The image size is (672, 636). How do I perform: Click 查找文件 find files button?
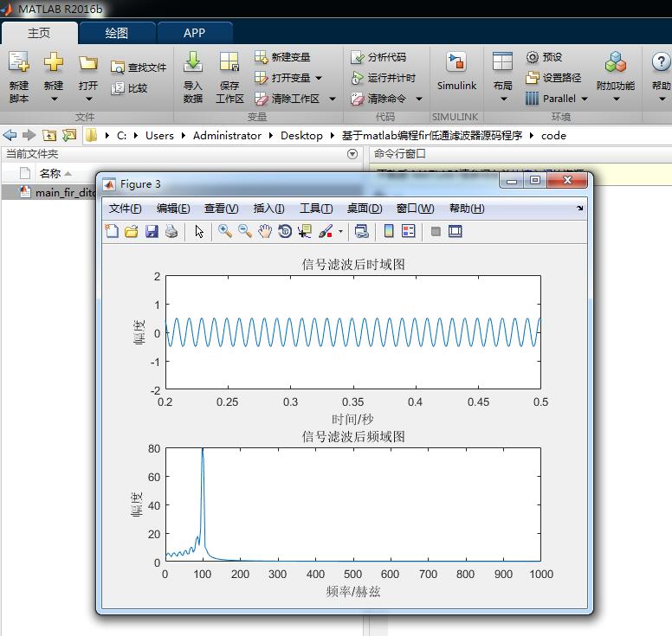[x=139, y=67]
